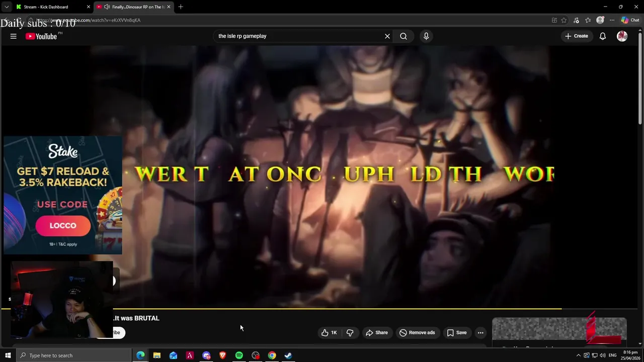
Task: Start voice search with the microphone
Action: [426, 36]
